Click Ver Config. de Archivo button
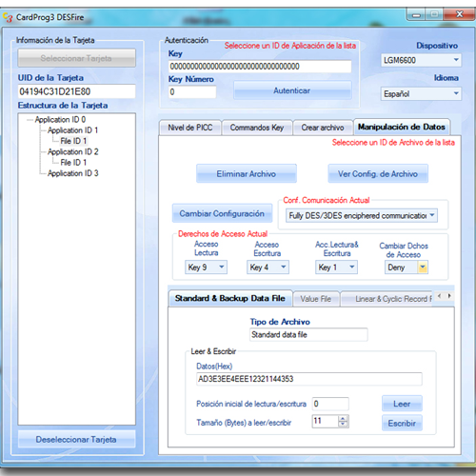Image resolution: width=476 pixels, height=476 pixels. point(378,173)
